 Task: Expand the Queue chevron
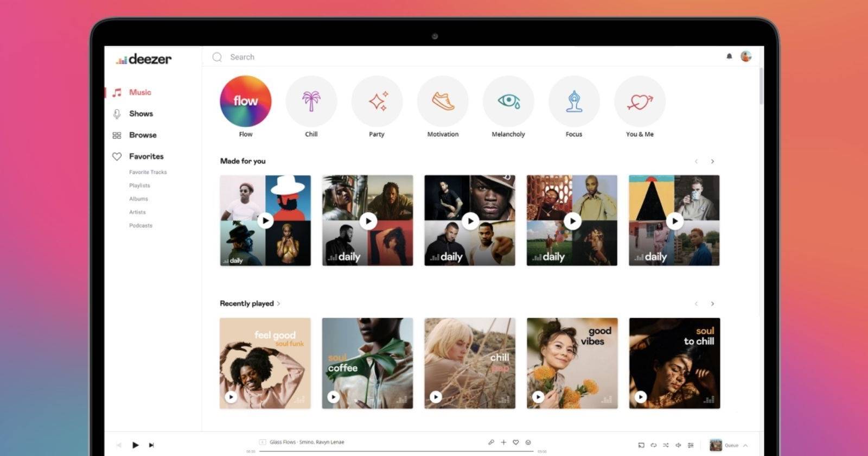745,445
